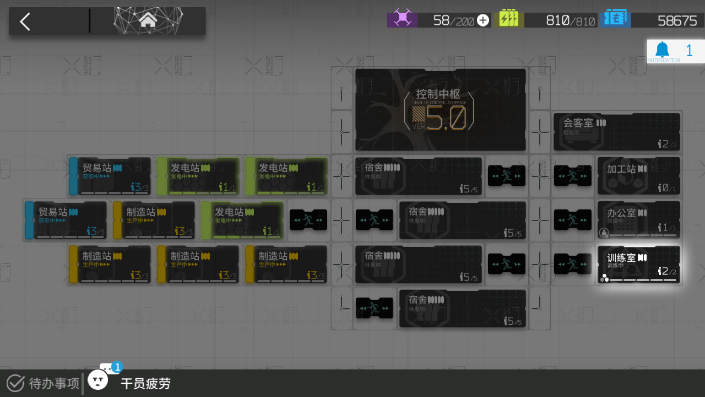
Task: Tap the 5.0 version label in 控制中枢
Action: 445,118
